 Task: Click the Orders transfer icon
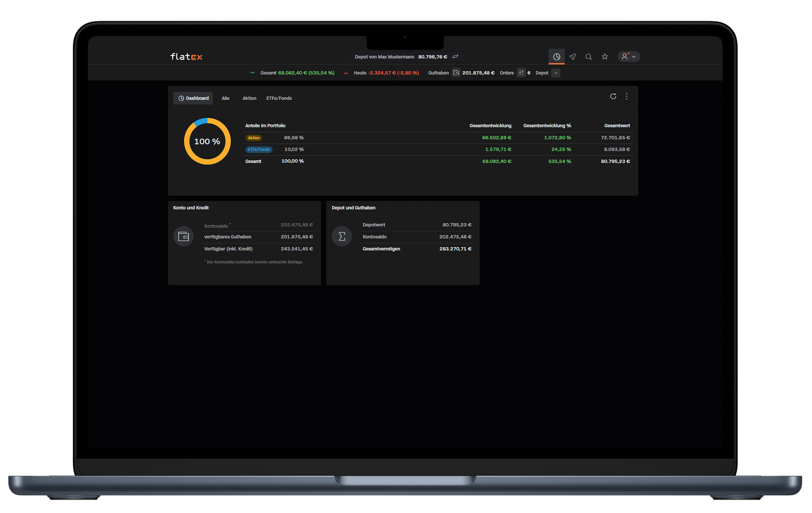coord(521,72)
